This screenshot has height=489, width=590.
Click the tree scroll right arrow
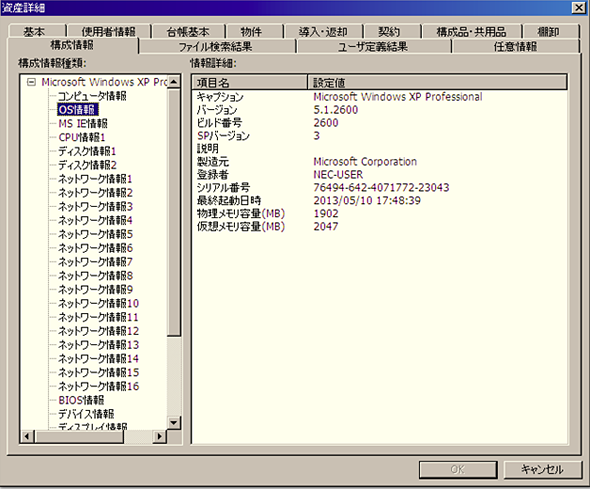coord(160,436)
